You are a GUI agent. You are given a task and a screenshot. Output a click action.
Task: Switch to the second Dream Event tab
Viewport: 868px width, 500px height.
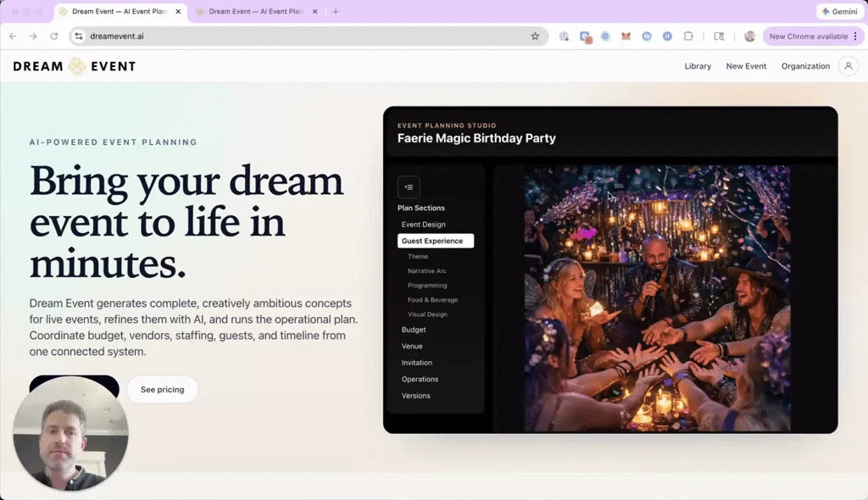(256, 11)
